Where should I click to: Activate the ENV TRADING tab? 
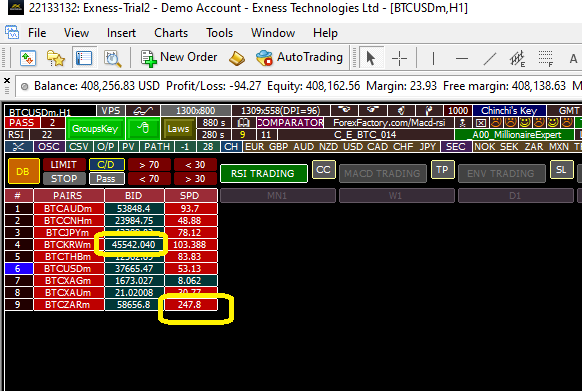tap(501, 173)
